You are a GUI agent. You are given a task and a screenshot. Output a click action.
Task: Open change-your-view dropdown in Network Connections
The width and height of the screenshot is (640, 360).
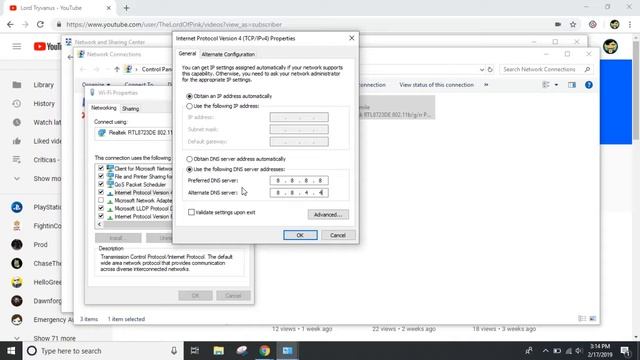click(556, 85)
